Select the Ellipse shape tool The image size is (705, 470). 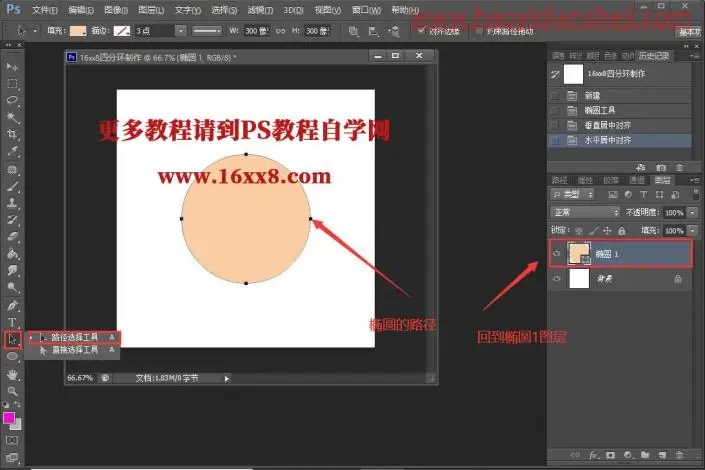coord(12,357)
